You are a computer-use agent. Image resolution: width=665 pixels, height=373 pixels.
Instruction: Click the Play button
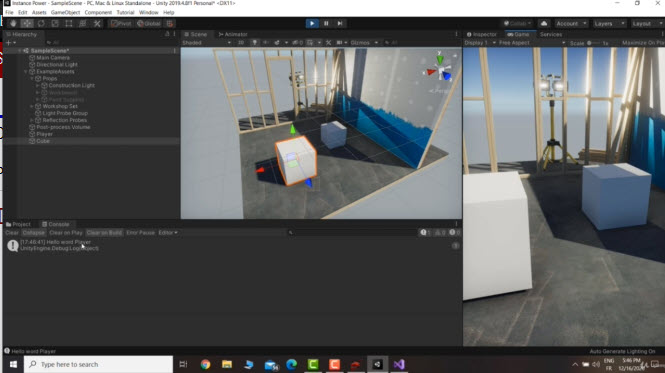(x=312, y=24)
